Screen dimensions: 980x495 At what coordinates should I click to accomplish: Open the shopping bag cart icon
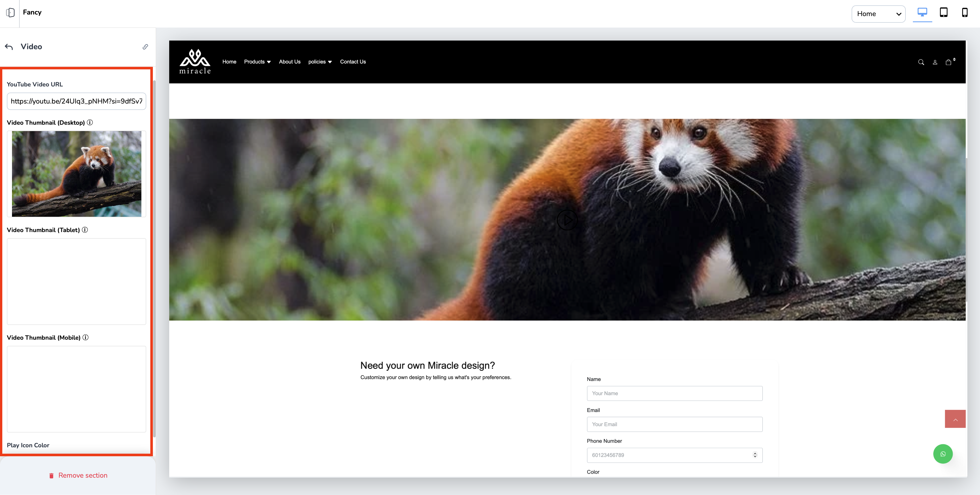click(x=948, y=62)
